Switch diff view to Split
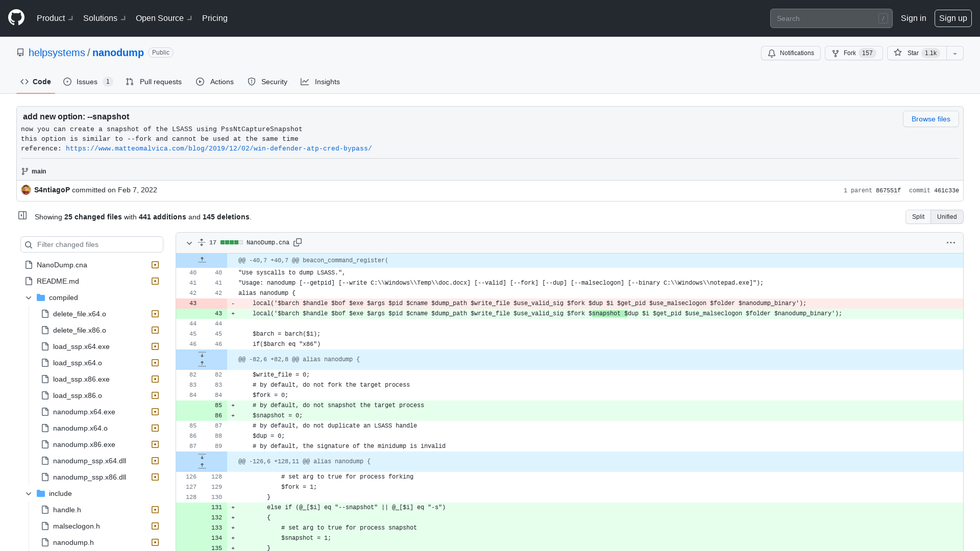 point(918,217)
